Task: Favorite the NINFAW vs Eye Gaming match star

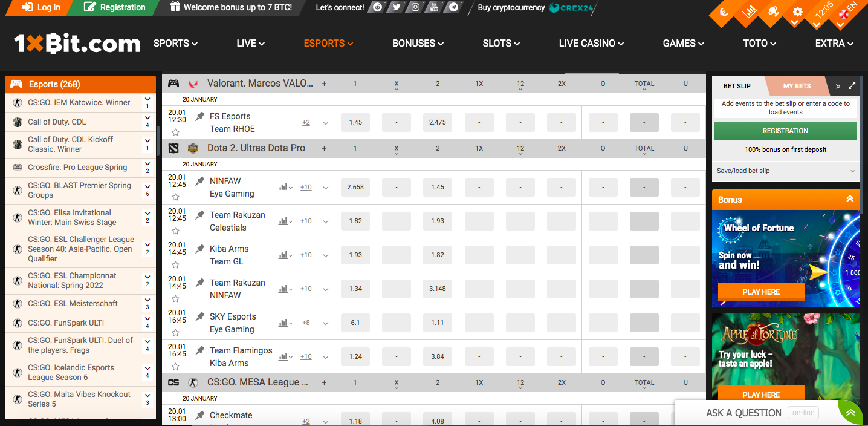Action: pos(175,197)
